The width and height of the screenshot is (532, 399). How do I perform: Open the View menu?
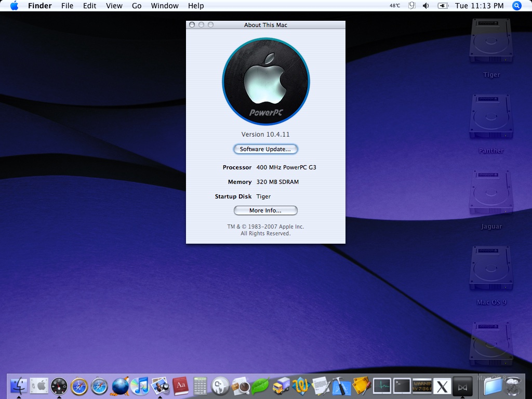(114, 6)
